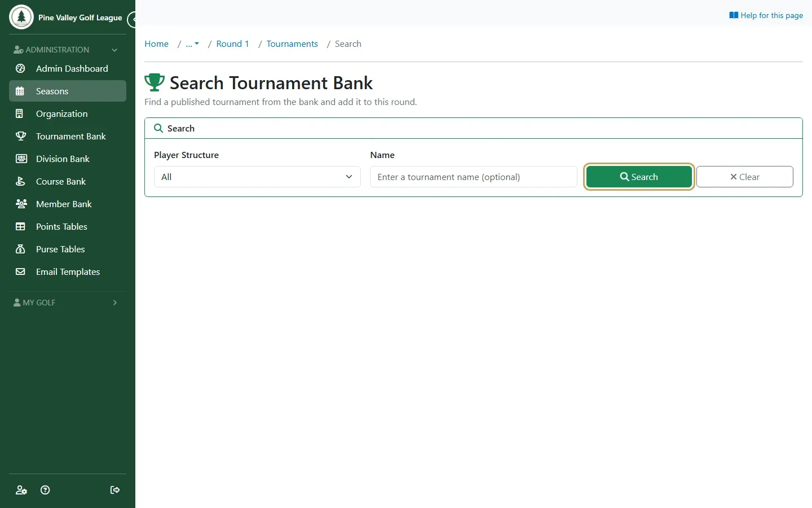
Task: Open Organization in the sidebar
Action: (x=68, y=113)
